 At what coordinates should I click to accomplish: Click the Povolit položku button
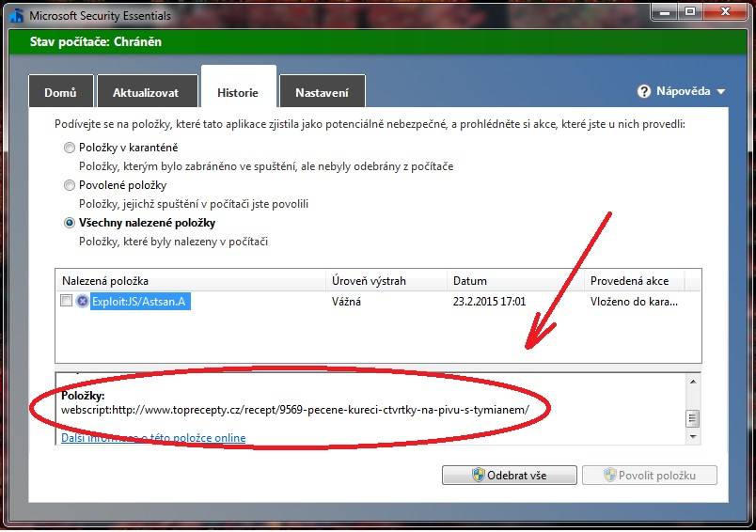click(x=650, y=476)
